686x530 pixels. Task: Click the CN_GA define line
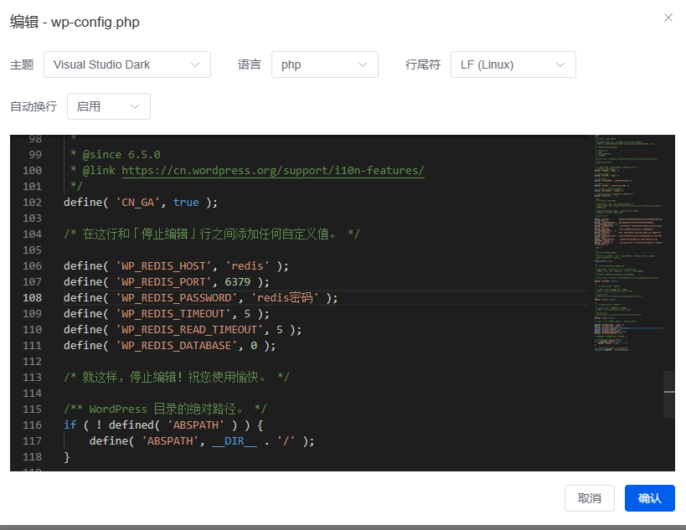(140, 202)
